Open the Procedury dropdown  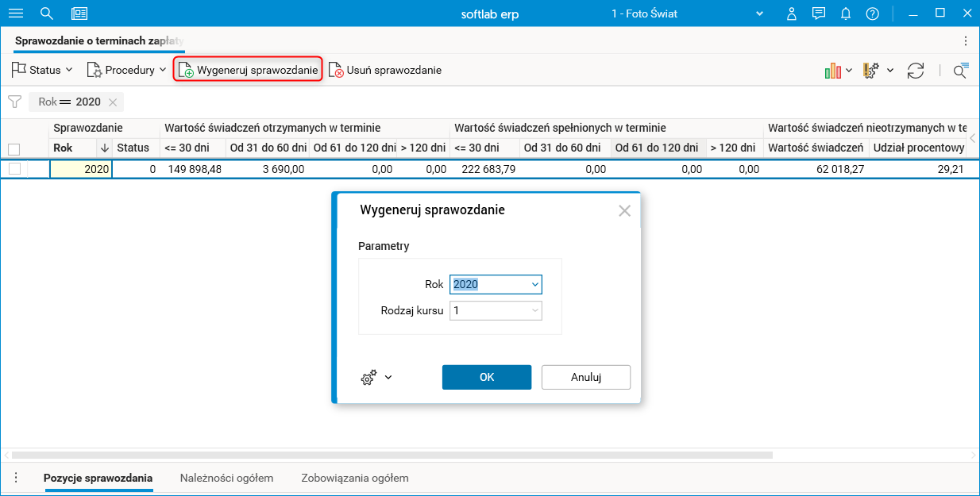click(x=126, y=70)
